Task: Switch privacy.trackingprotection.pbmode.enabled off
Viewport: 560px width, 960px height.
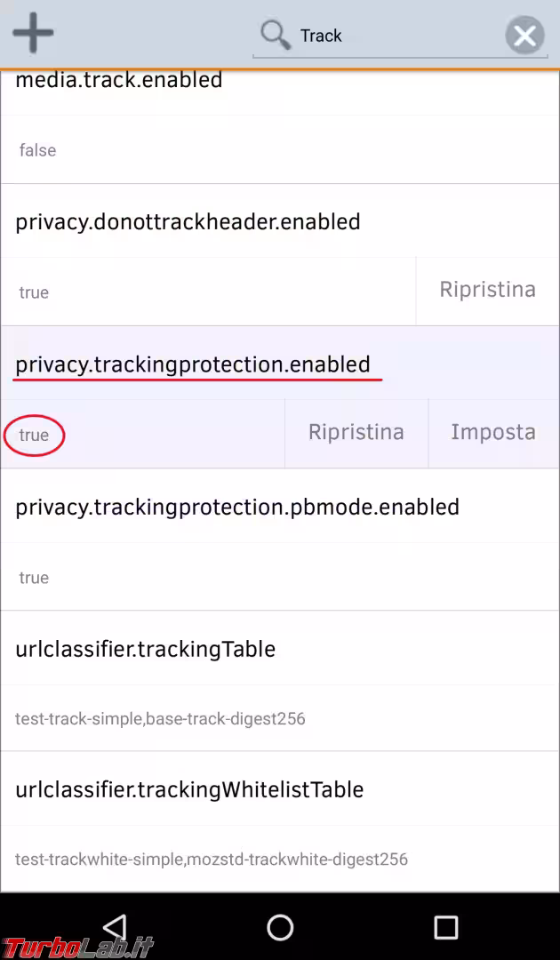Action: click(x=34, y=577)
